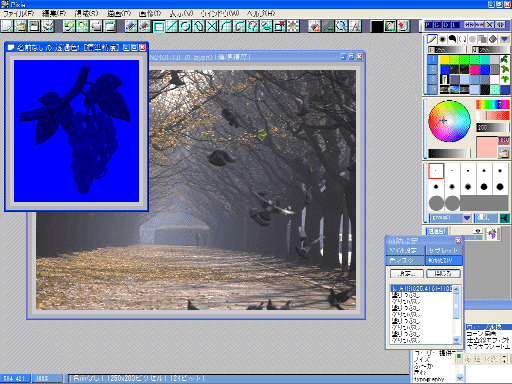Choose the diamond eraser-shaped drawing mode
This screenshot has width=512, height=384.
pyautogui.click(x=493, y=39)
